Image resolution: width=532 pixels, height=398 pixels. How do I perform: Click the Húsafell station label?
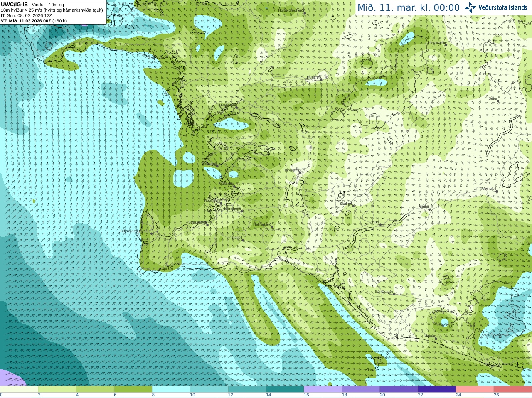(x=313, y=77)
